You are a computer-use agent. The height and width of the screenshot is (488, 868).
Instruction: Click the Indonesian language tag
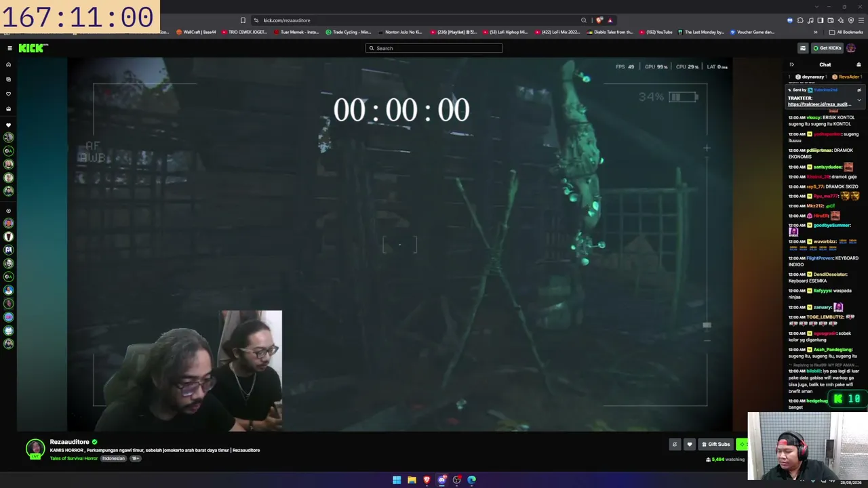click(113, 459)
